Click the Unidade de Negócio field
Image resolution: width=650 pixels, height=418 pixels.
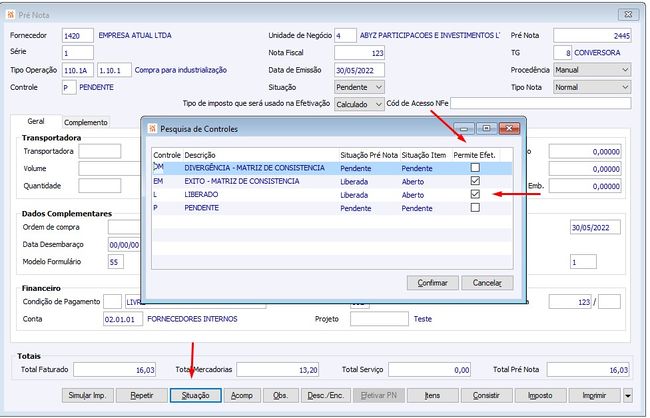(x=345, y=36)
